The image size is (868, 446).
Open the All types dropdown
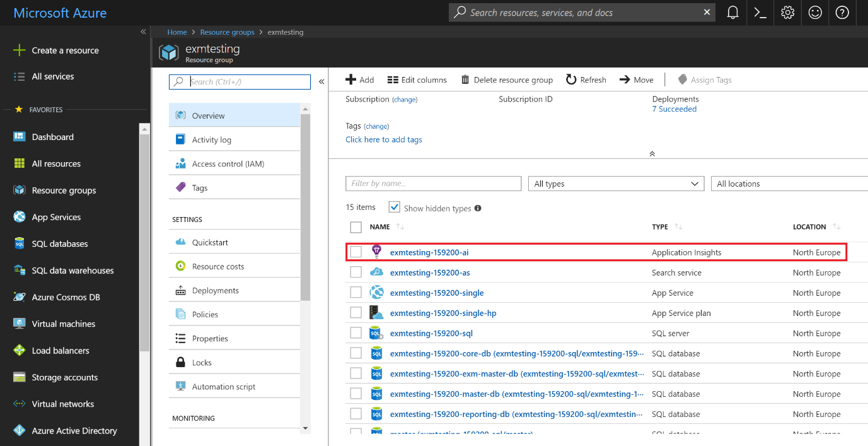[616, 183]
